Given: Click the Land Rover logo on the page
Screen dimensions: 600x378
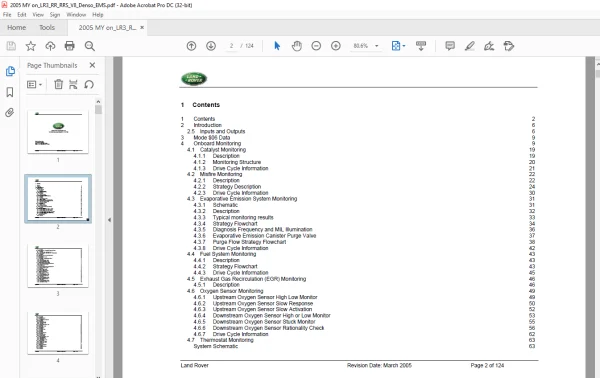Looking at the screenshot, I should coord(194,79).
